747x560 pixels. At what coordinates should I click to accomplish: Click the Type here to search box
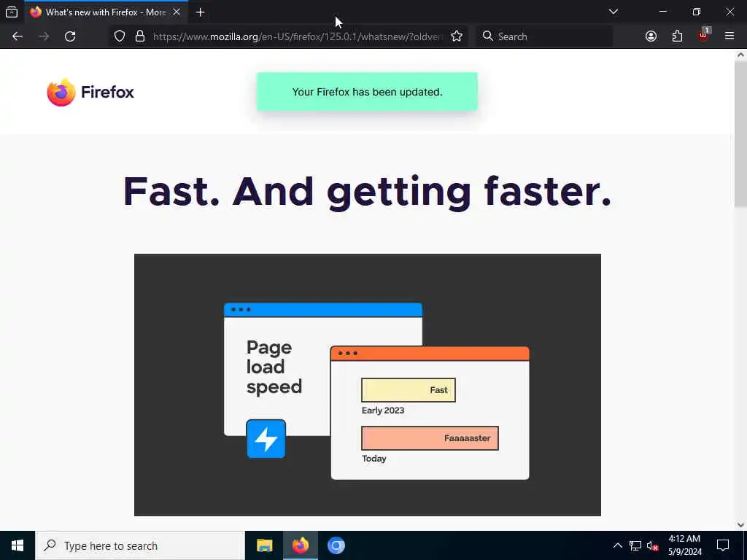pos(140,545)
